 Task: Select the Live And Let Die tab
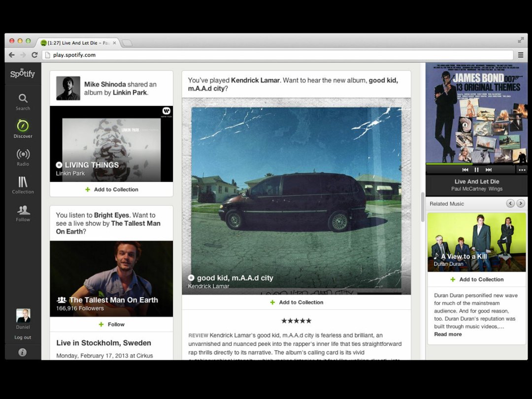click(79, 43)
